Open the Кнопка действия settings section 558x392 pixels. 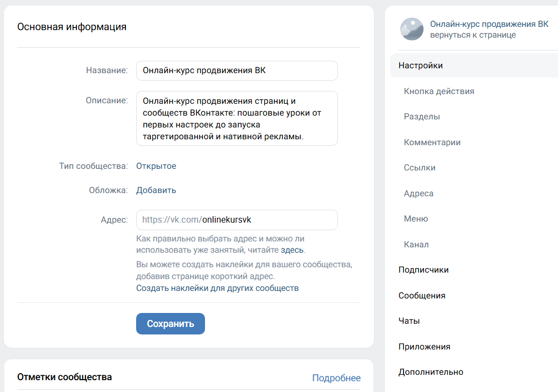[439, 91]
